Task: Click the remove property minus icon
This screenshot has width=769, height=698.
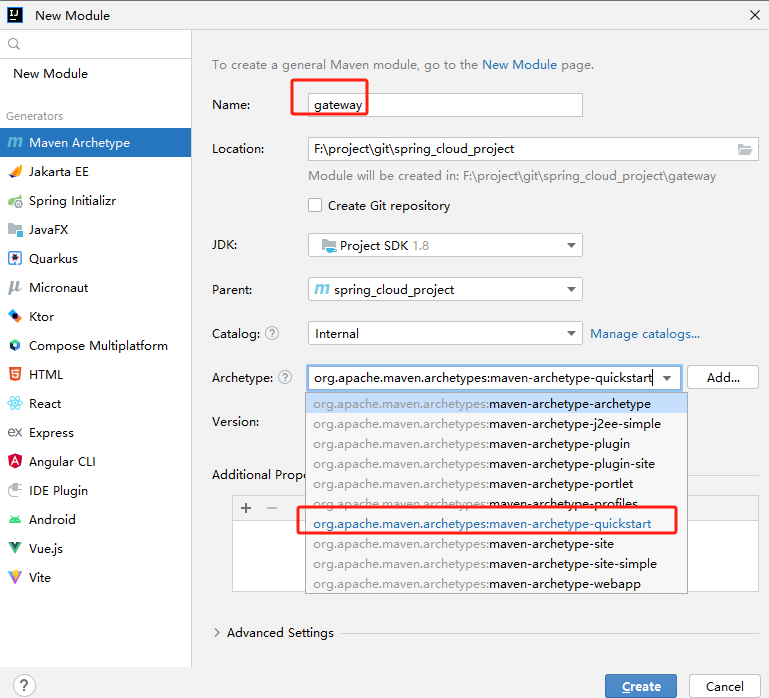Action: [x=272, y=508]
